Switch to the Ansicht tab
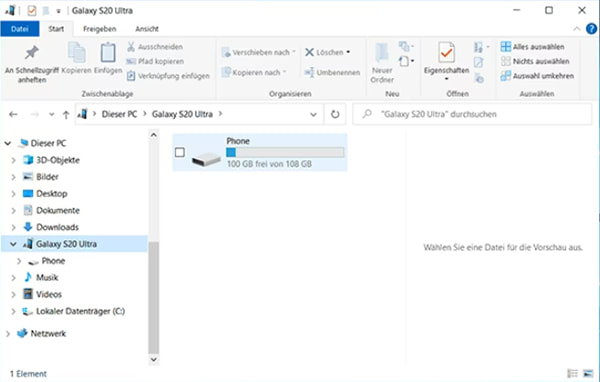The width and height of the screenshot is (600, 382). point(147,29)
